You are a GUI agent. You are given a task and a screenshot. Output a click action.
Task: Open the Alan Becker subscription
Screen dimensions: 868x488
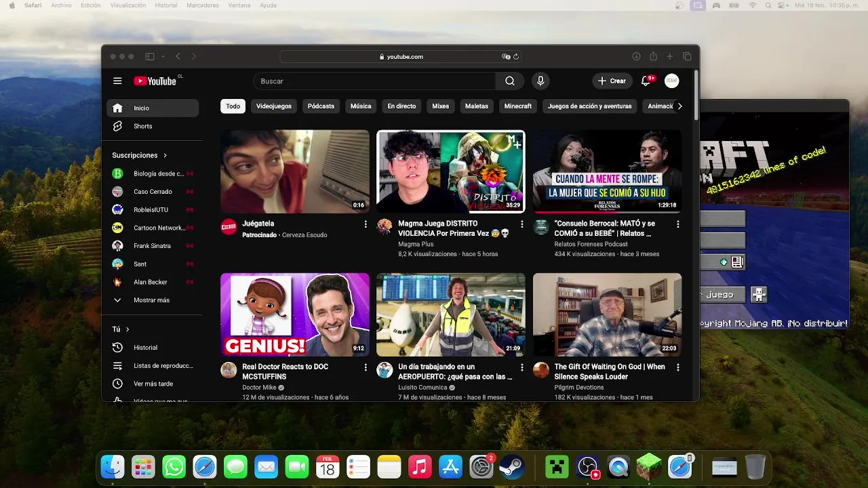pyautogui.click(x=153, y=282)
